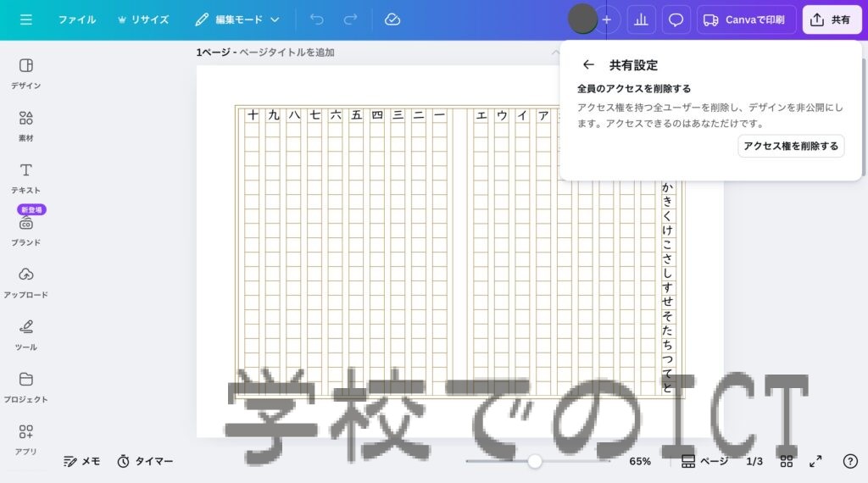Click the zoom slider handle

tap(535, 461)
